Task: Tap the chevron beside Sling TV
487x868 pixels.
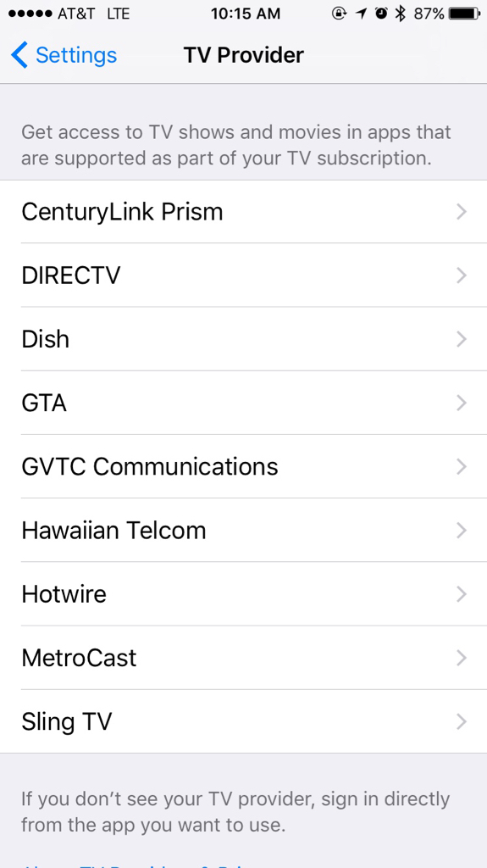Action: point(462,721)
